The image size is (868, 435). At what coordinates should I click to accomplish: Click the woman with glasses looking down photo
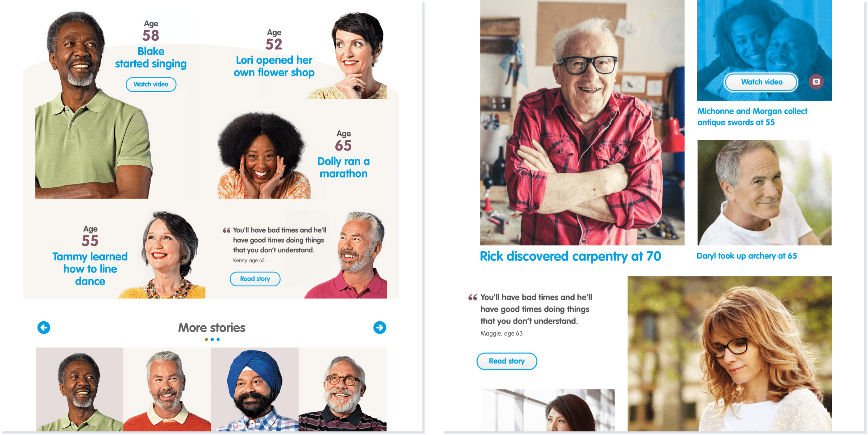click(x=729, y=354)
